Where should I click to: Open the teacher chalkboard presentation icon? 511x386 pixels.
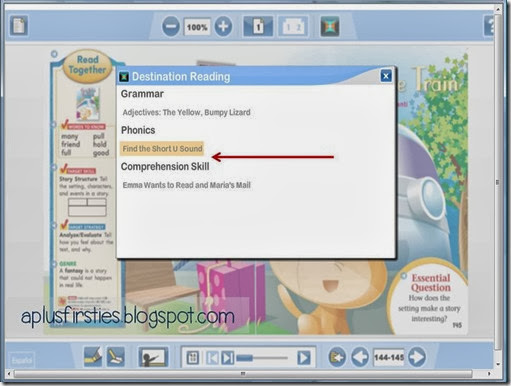pyautogui.click(x=153, y=357)
